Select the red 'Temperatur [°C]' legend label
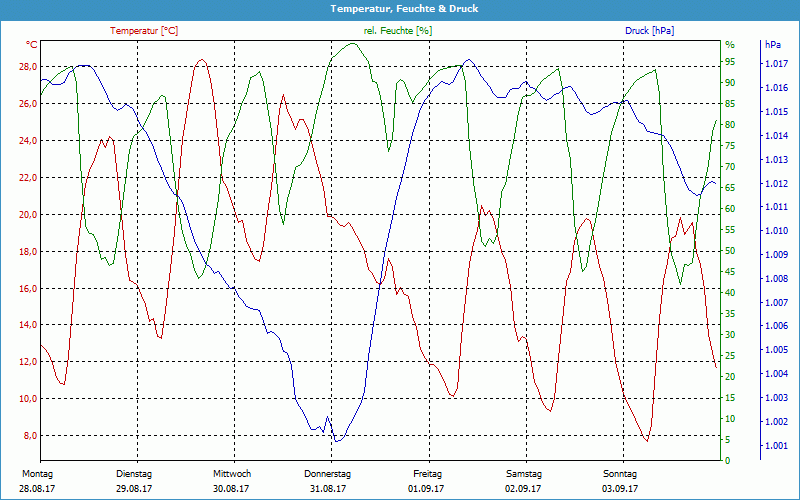 pos(144,31)
